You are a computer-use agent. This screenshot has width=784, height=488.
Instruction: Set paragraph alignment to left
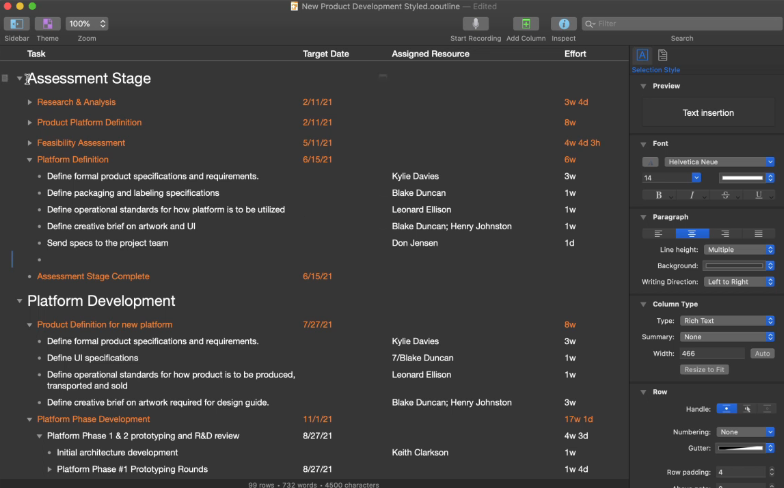(658, 234)
